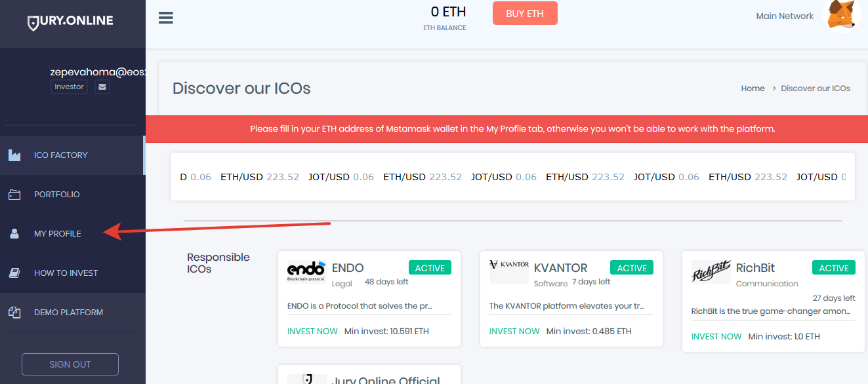Click username zepevahoma@eos
The height and width of the screenshot is (384, 868).
click(x=98, y=72)
